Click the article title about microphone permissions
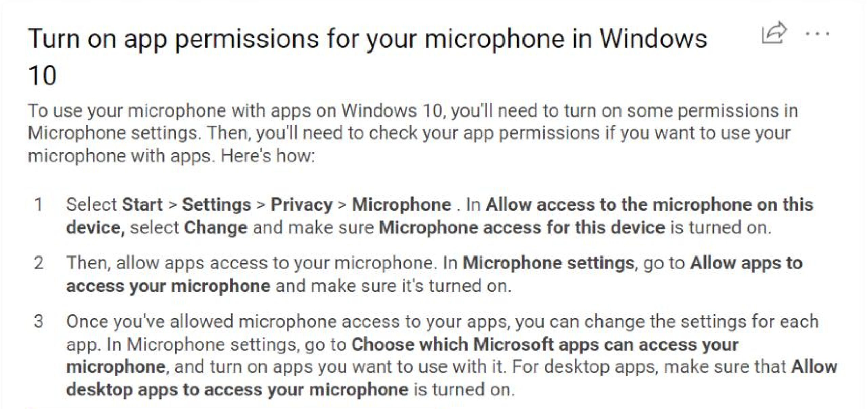 (x=367, y=39)
